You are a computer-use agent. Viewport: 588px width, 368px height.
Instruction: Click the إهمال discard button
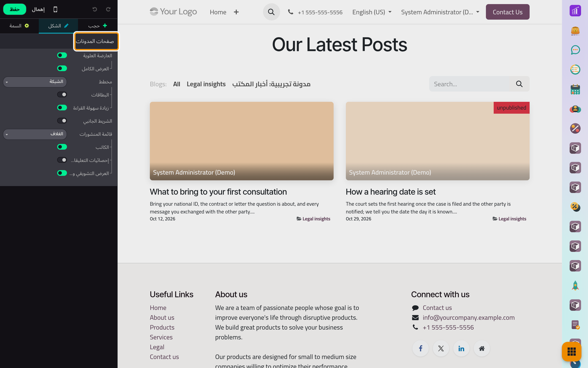[38, 10]
